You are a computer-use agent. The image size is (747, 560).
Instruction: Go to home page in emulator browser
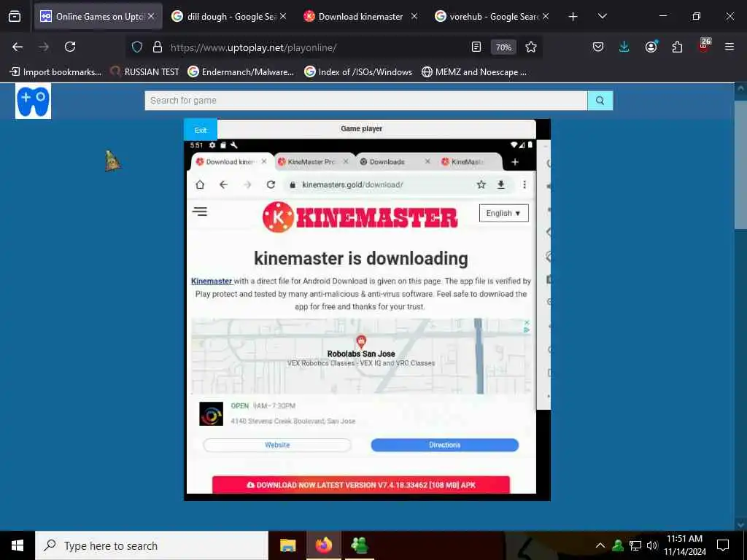pyautogui.click(x=200, y=184)
